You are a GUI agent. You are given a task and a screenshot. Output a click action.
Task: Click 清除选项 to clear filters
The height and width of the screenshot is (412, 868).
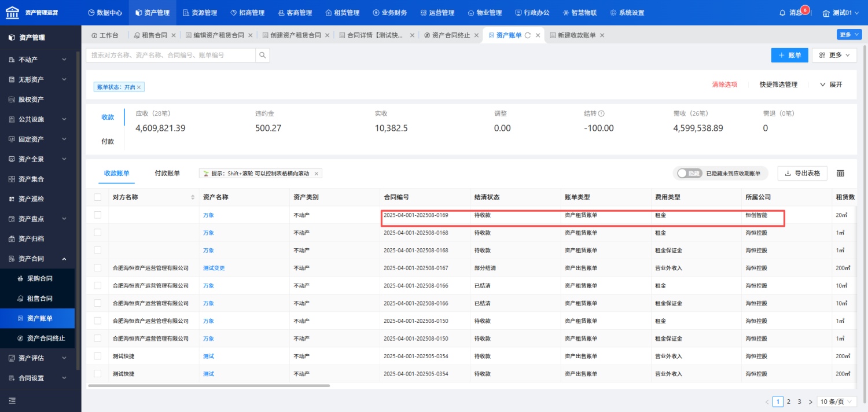[724, 84]
